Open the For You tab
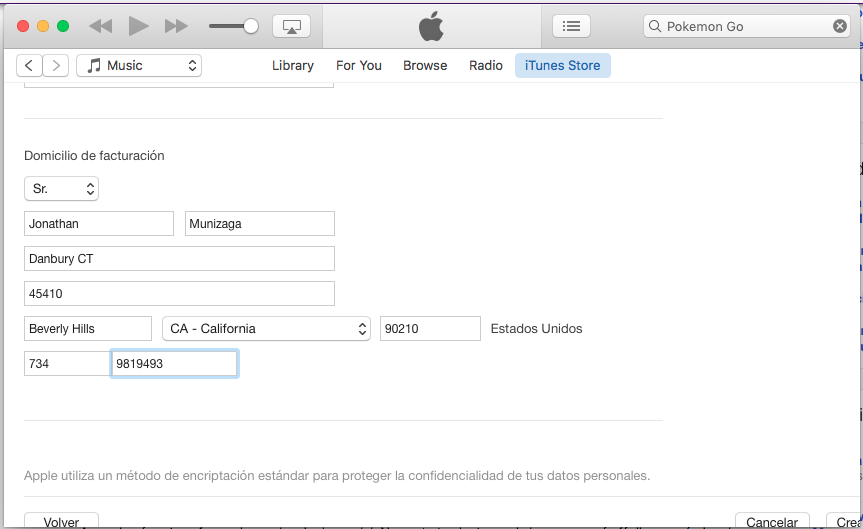 coord(359,66)
